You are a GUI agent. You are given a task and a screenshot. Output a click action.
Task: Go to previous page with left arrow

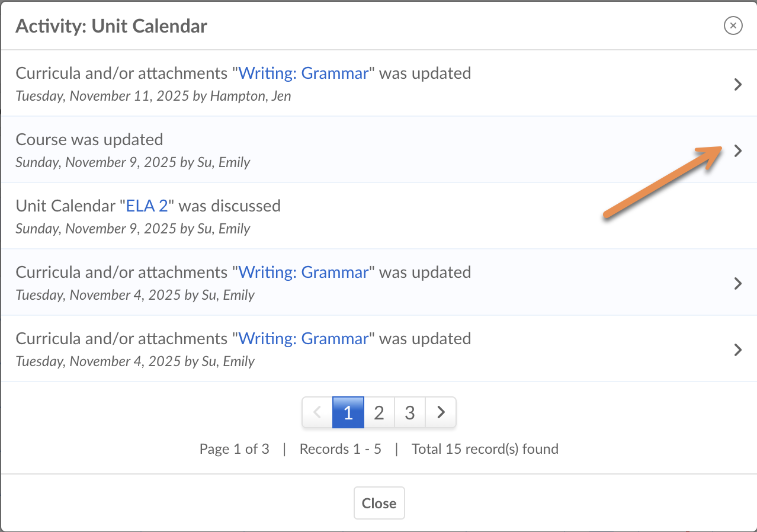click(x=317, y=412)
